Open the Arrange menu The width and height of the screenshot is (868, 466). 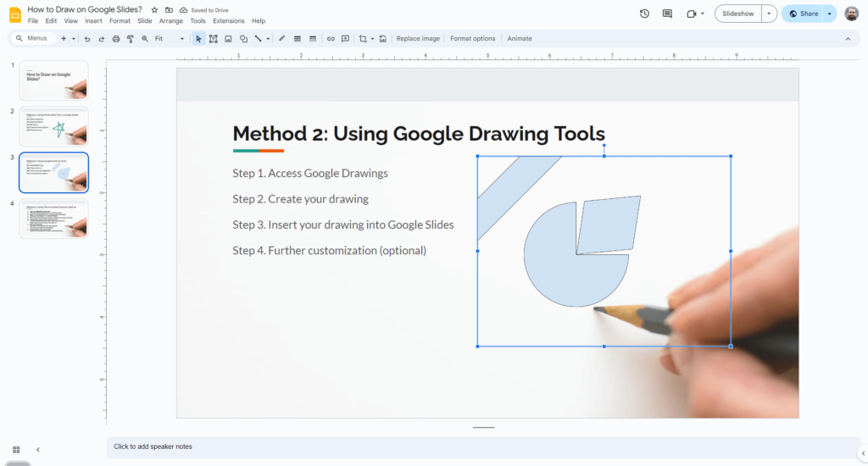pos(171,21)
